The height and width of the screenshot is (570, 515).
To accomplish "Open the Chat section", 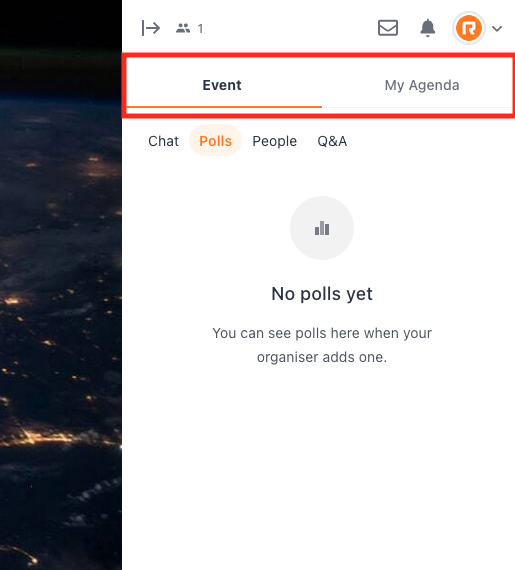I will point(163,141).
